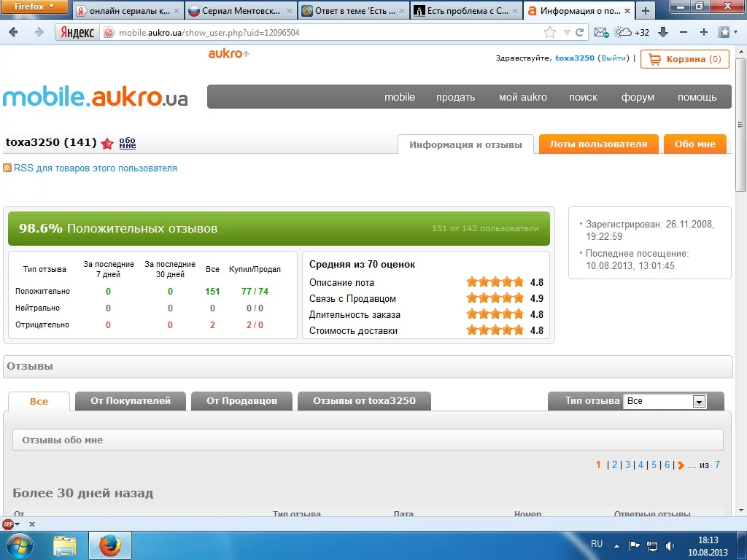
Task: Show reviews 'От Продавцов' tab
Action: click(241, 401)
